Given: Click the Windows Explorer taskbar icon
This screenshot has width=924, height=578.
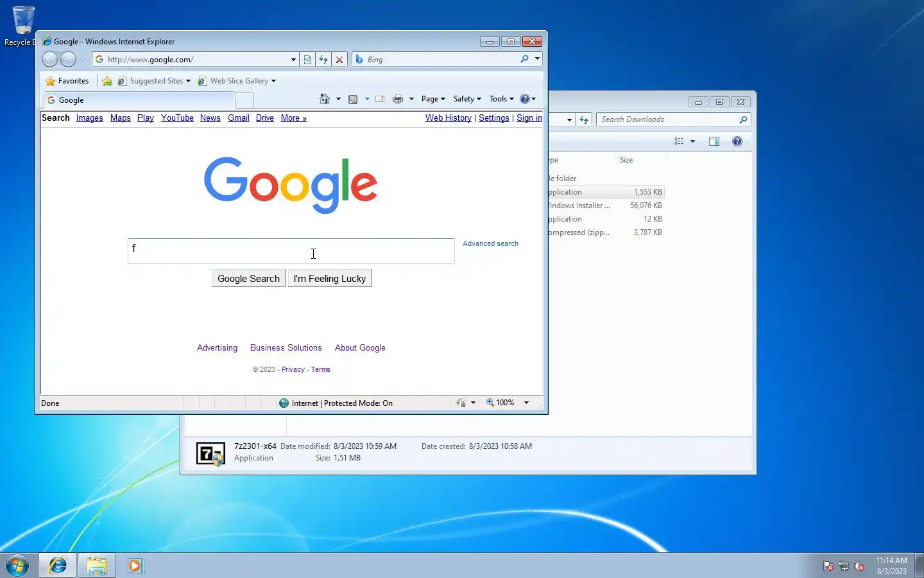Looking at the screenshot, I should point(97,565).
